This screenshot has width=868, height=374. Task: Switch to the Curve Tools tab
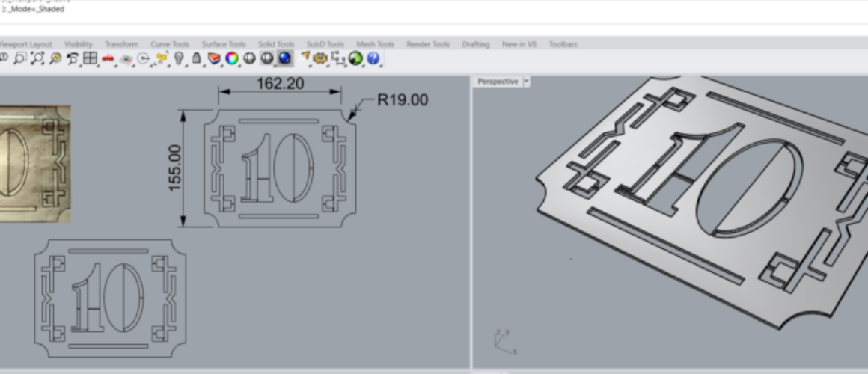click(x=170, y=45)
